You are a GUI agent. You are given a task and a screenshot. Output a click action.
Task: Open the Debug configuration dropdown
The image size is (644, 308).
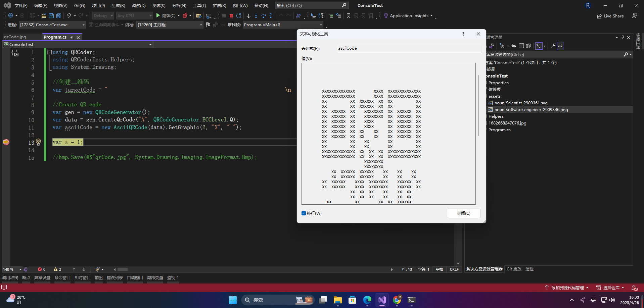(x=103, y=16)
